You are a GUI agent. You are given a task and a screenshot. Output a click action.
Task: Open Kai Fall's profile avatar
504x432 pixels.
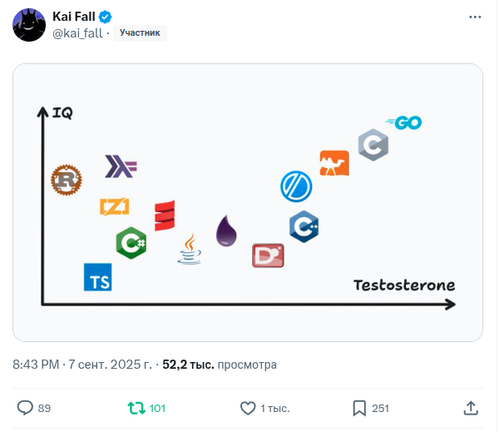29,25
